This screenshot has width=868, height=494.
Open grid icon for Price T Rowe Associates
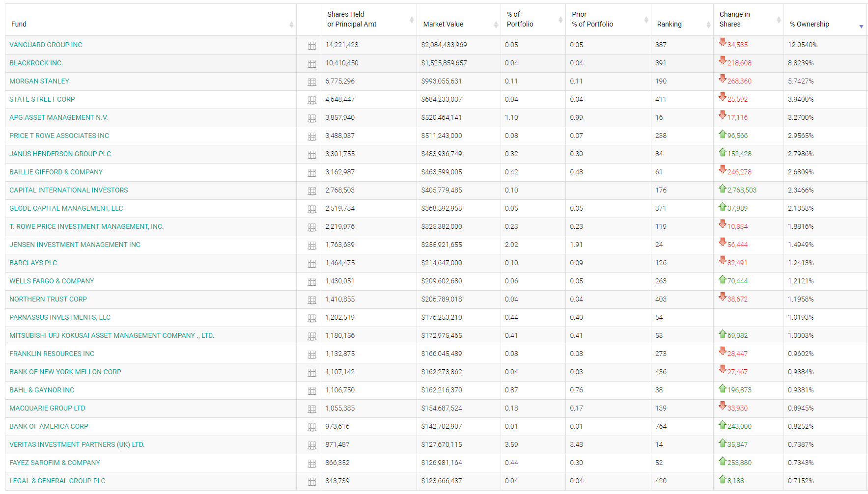tap(311, 137)
